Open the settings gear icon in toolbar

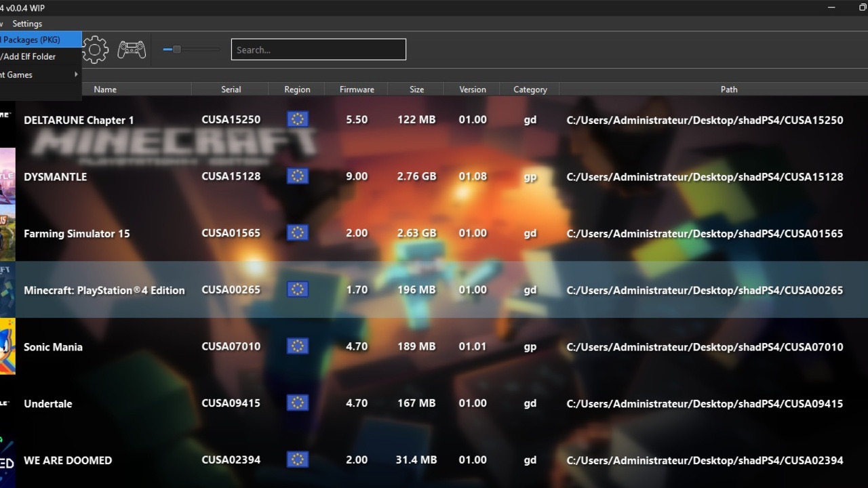[95, 49]
